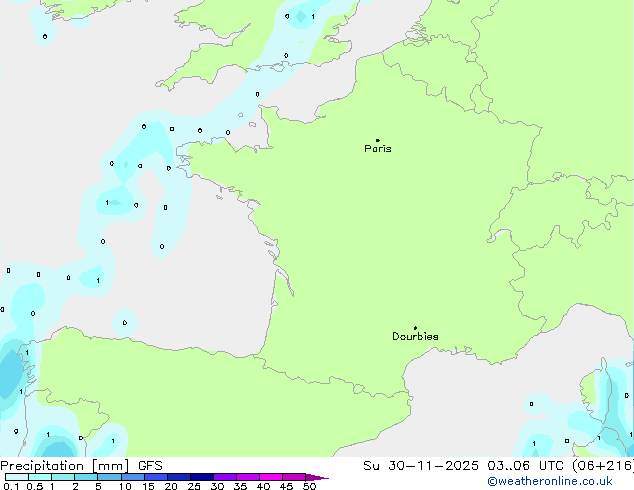Screen dimensions: 634x490
Task: Click the black dot marker above Dourbies
Action: coord(415,328)
